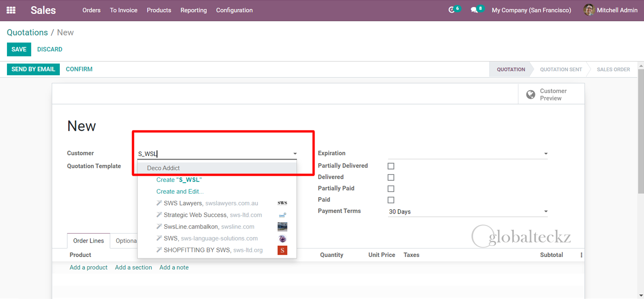This screenshot has width=644, height=299.
Task: Click the DISCARD button
Action: (50, 49)
